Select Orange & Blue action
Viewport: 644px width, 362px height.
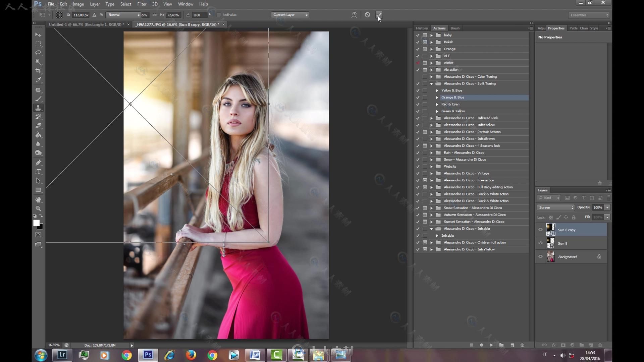(452, 97)
